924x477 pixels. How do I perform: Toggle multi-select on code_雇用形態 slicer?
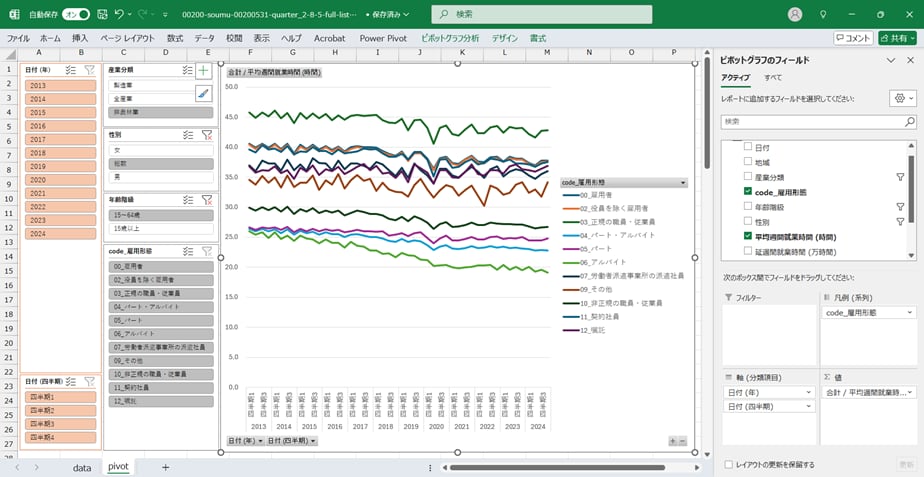pos(188,251)
